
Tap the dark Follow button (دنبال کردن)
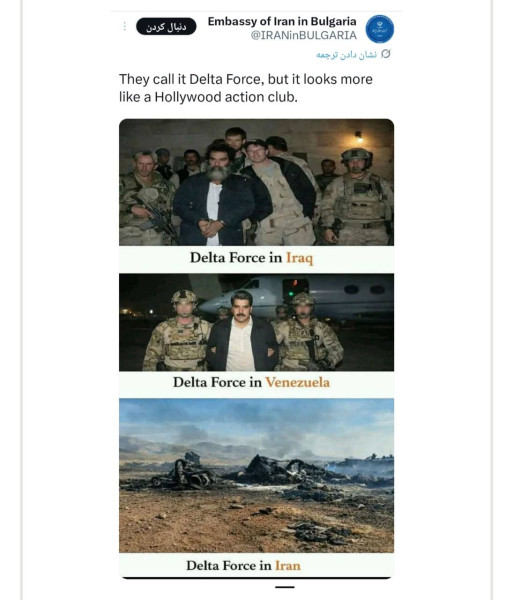[x=166, y=26]
